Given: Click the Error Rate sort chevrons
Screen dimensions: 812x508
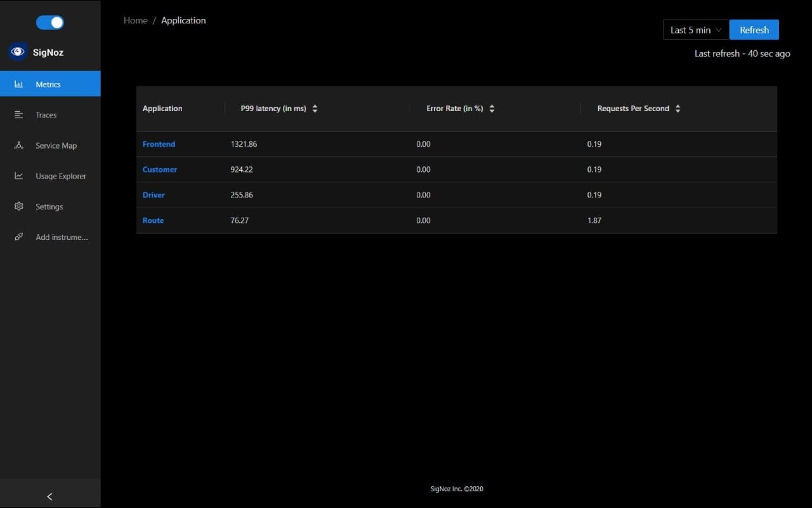Looking at the screenshot, I should 492,108.
